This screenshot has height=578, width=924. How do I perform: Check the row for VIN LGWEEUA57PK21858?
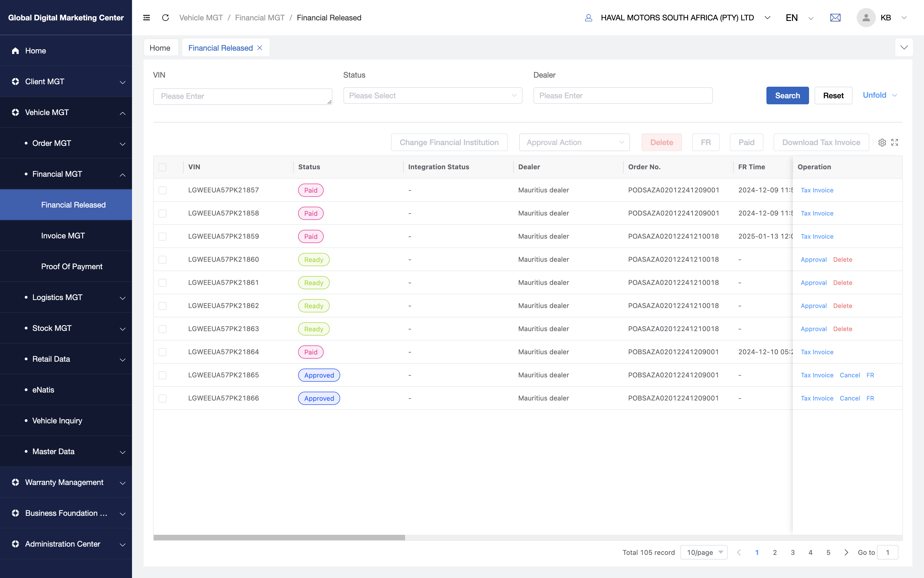click(x=163, y=213)
